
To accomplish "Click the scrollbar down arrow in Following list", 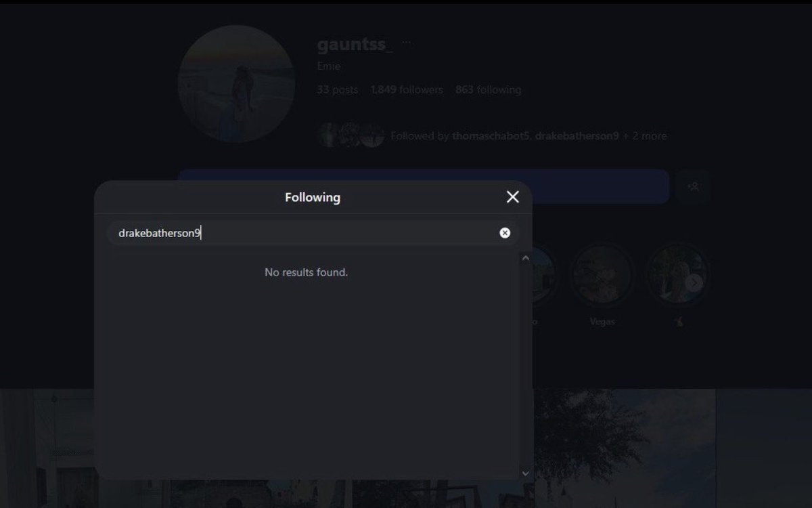I will (525, 473).
